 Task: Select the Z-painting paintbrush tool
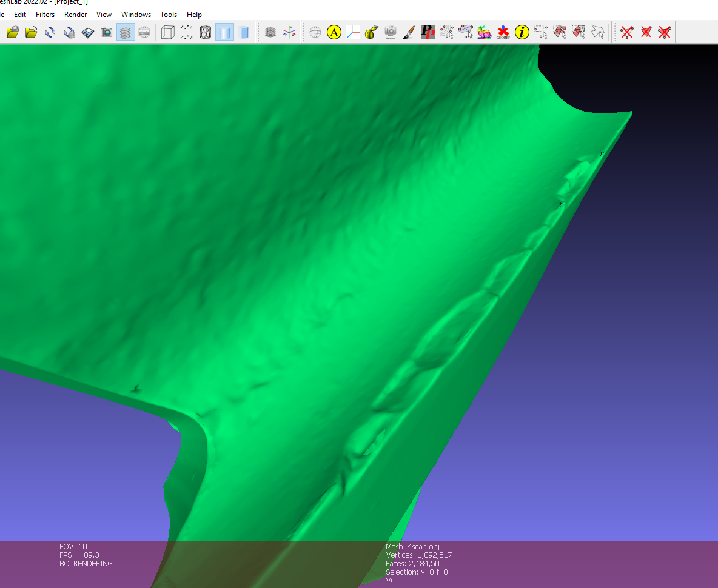[x=409, y=32]
